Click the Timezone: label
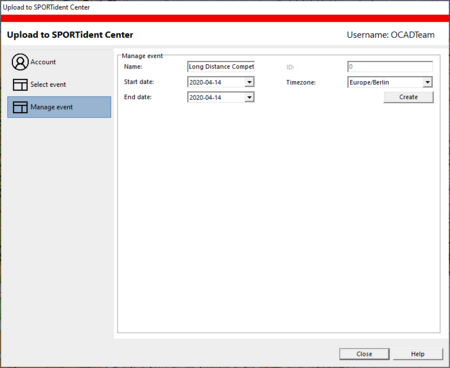This screenshot has height=368, width=450. 301,82
